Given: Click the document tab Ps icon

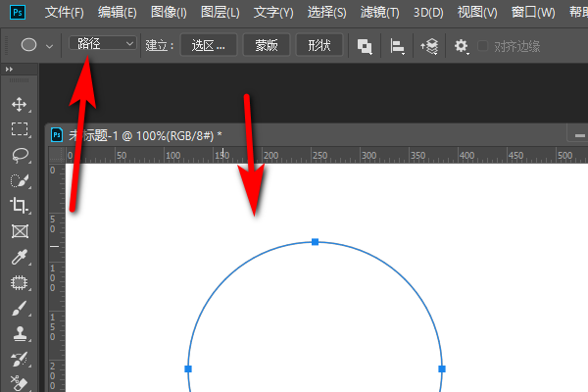Looking at the screenshot, I should pyautogui.click(x=57, y=135).
